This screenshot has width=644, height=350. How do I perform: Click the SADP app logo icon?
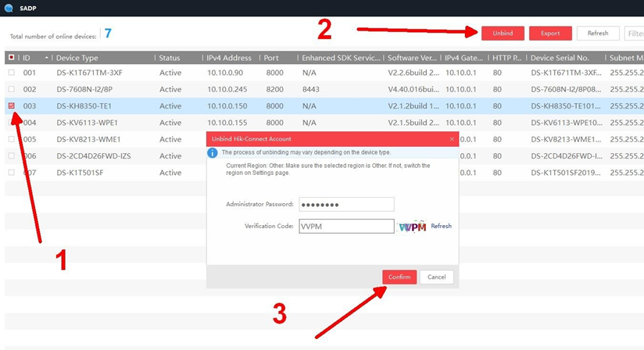coord(8,6)
